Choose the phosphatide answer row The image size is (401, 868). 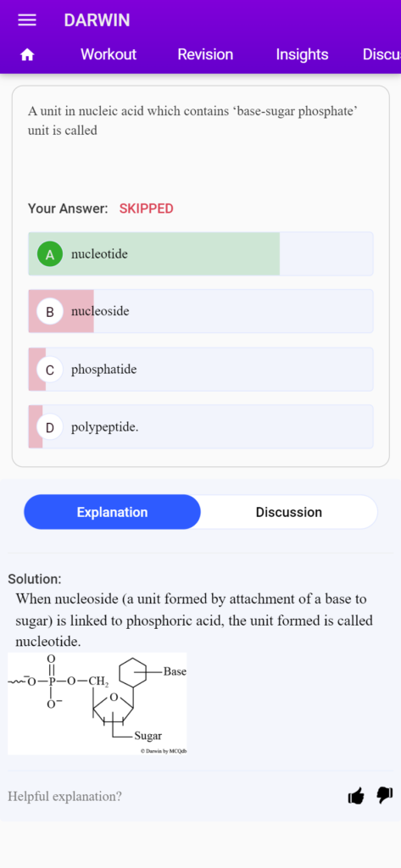[200, 370]
